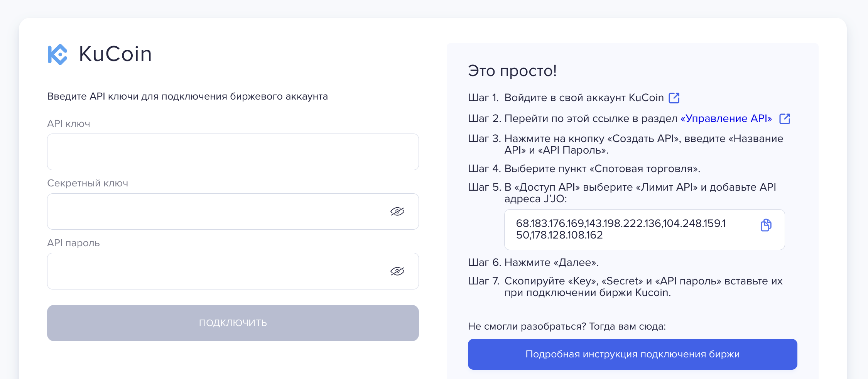
Task: Open Подробная инструкция подключения биржи button
Action: click(633, 354)
